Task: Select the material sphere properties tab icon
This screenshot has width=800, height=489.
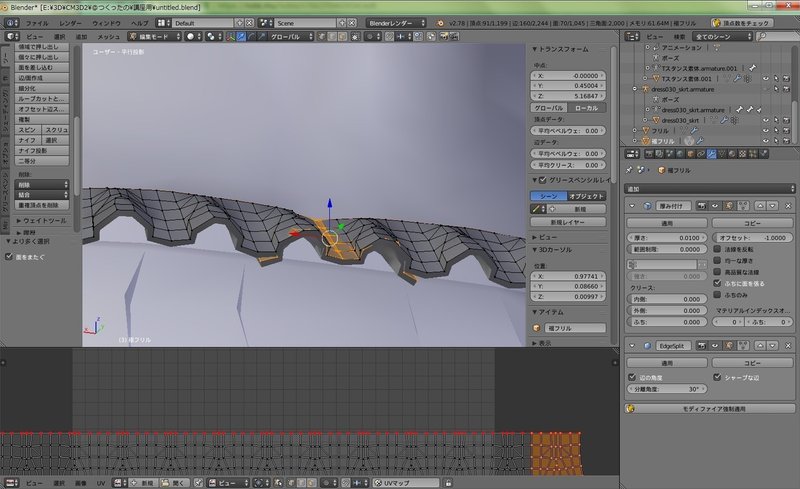Action: 732,154
